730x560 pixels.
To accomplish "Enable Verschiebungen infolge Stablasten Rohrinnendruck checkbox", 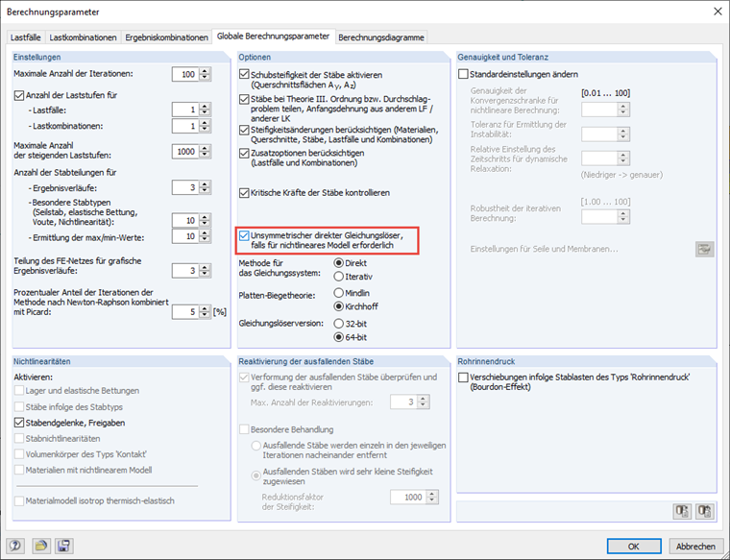I will [463, 377].
